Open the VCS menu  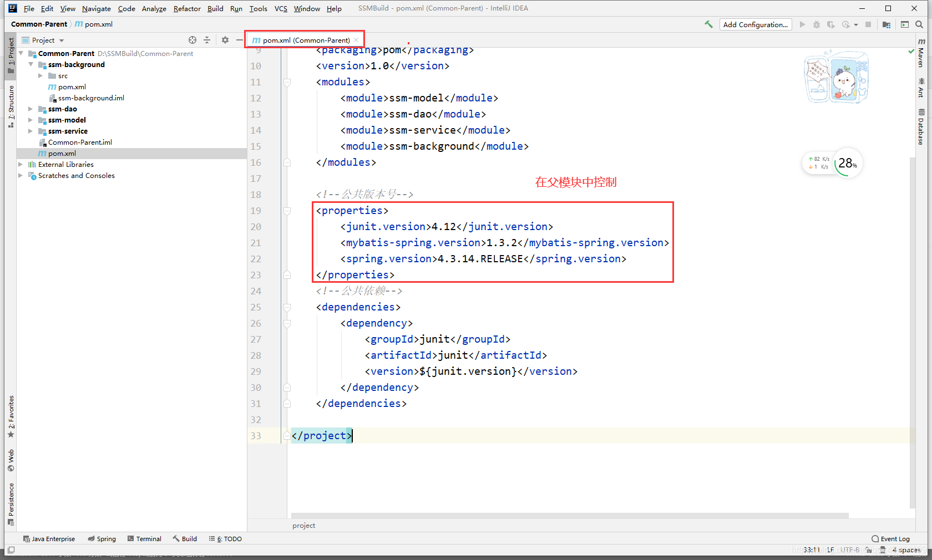click(281, 8)
